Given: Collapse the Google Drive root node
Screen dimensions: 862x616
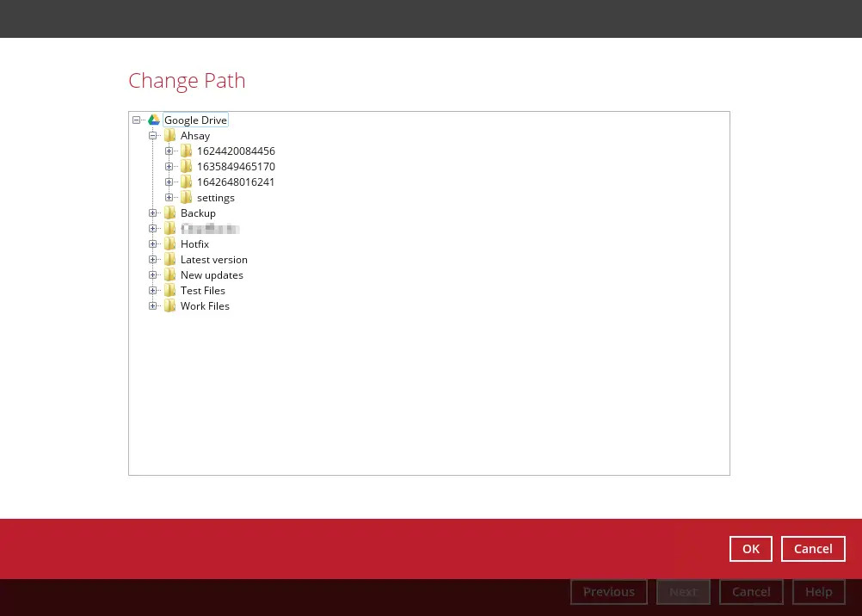Looking at the screenshot, I should (x=137, y=120).
